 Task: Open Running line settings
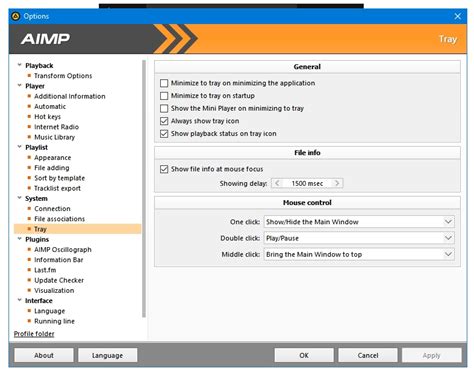(54, 321)
